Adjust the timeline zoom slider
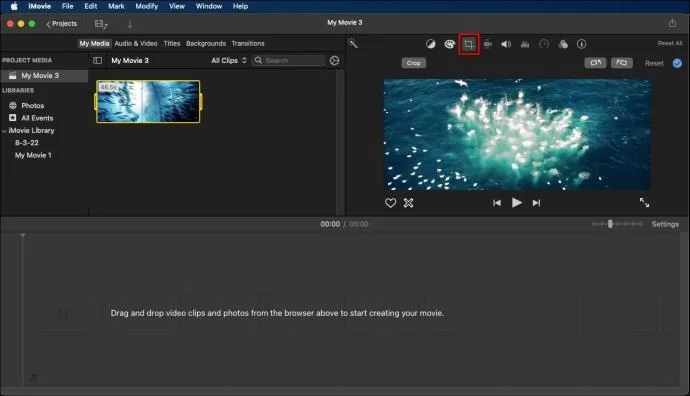 pos(610,224)
